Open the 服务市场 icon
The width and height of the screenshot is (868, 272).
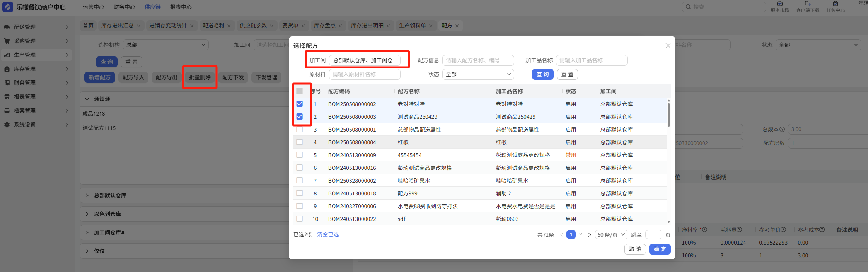click(779, 4)
